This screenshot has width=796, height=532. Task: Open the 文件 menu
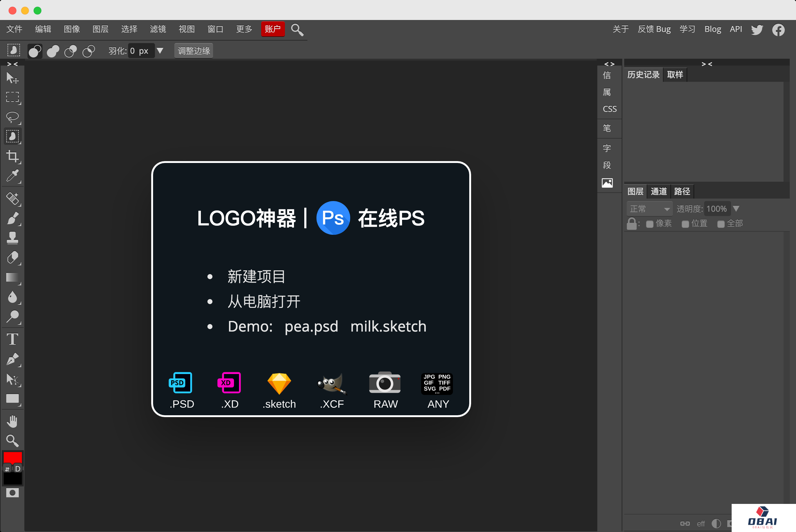[x=14, y=29]
